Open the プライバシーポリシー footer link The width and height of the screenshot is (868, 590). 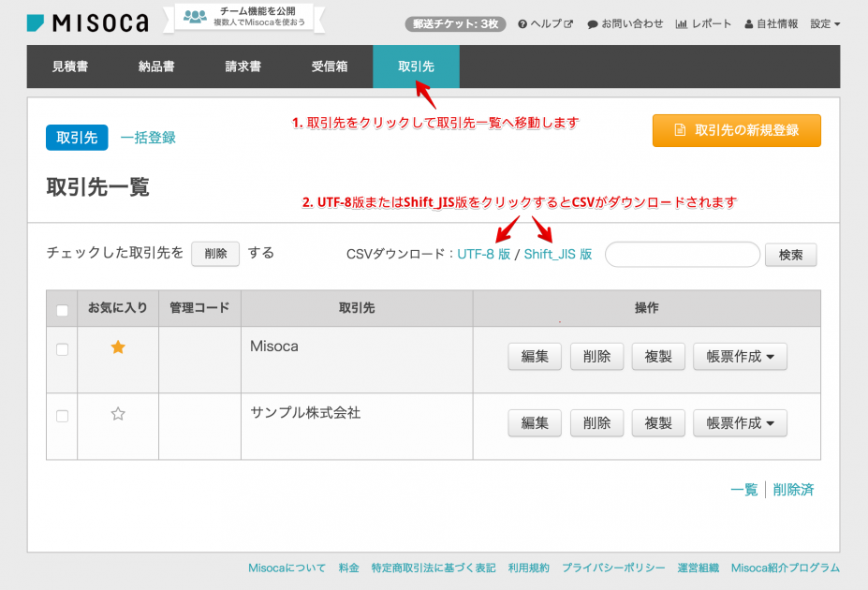(613, 568)
